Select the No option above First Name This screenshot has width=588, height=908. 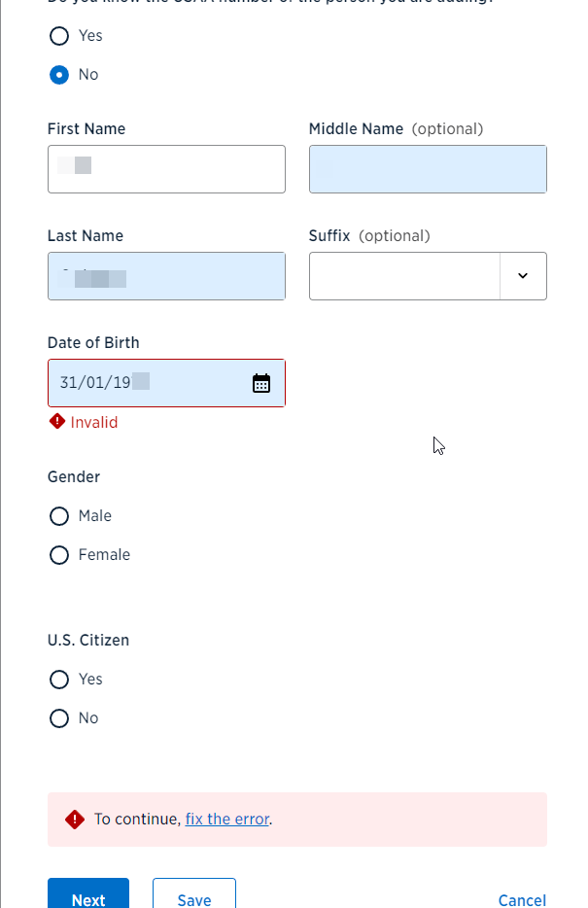(59, 75)
